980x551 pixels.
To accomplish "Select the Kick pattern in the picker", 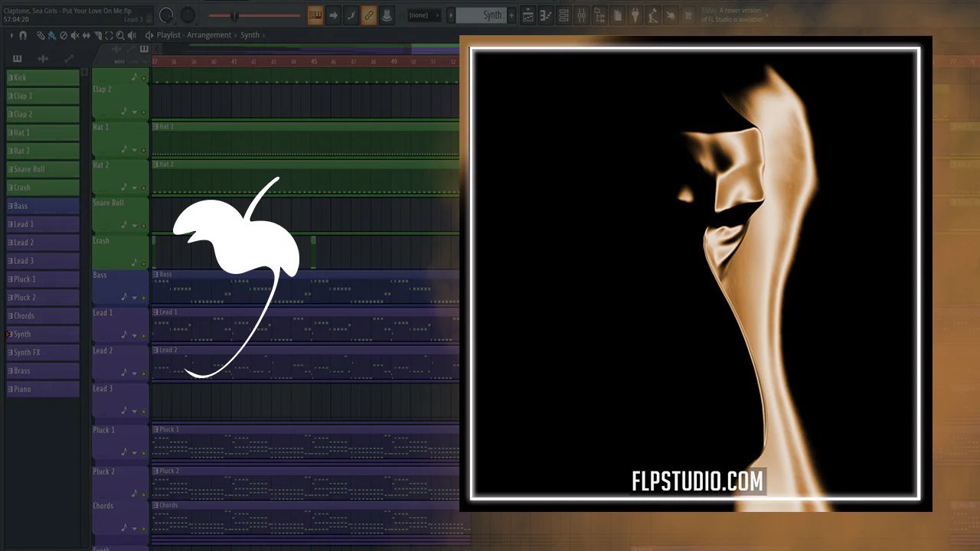I will [43, 77].
